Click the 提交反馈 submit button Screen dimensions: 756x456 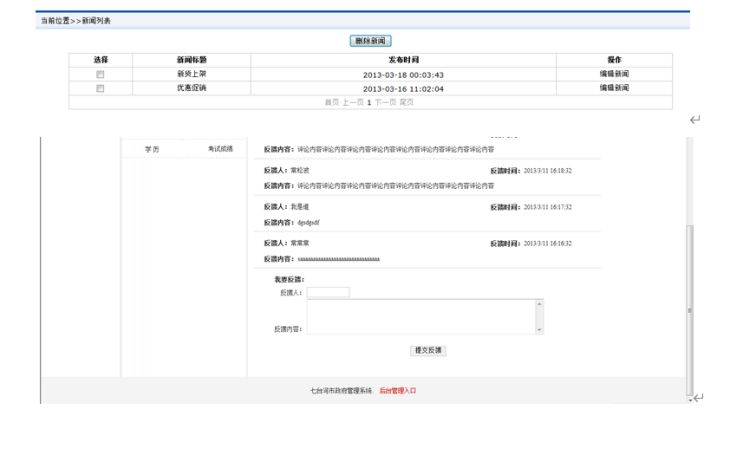(x=428, y=350)
